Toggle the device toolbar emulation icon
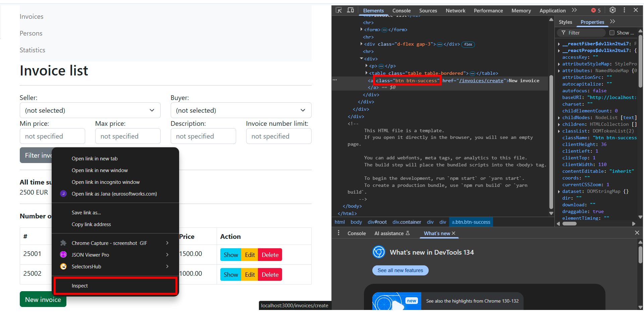 click(x=351, y=10)
